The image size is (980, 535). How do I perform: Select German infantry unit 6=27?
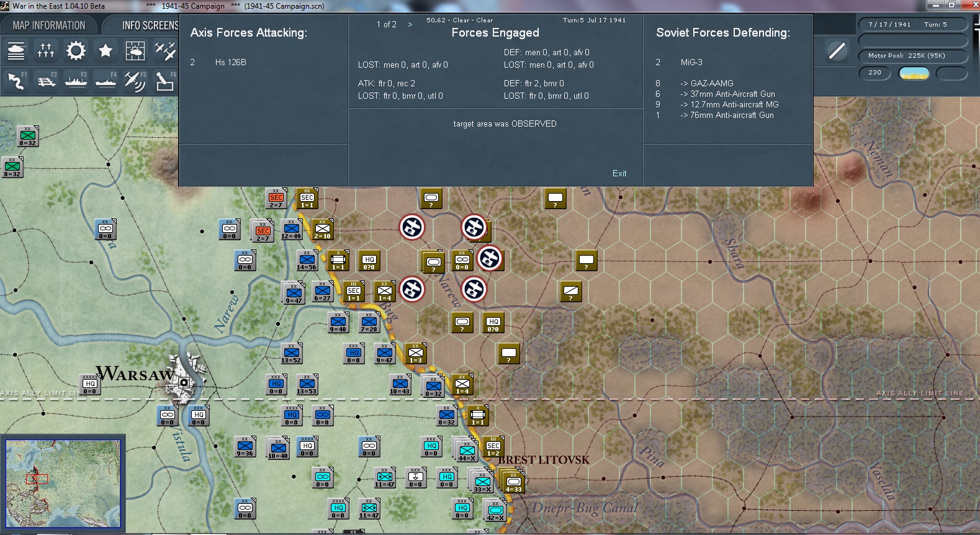click(x=322, y=291)
